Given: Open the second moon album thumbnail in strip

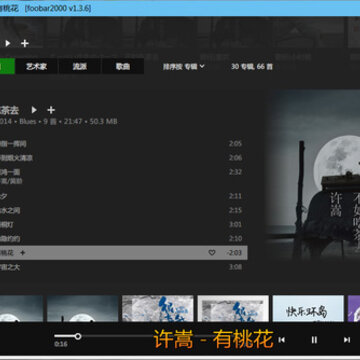Looking at the screenshot, I should click(x=83, y=308).
